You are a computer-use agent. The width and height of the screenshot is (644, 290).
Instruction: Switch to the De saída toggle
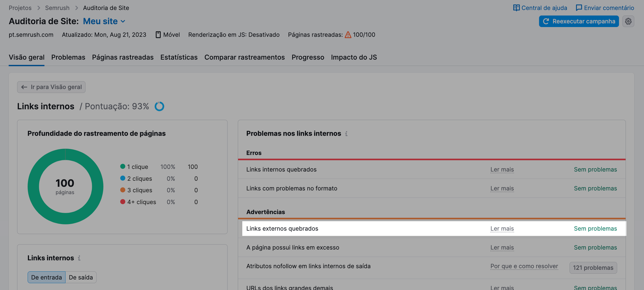[81, 277]
